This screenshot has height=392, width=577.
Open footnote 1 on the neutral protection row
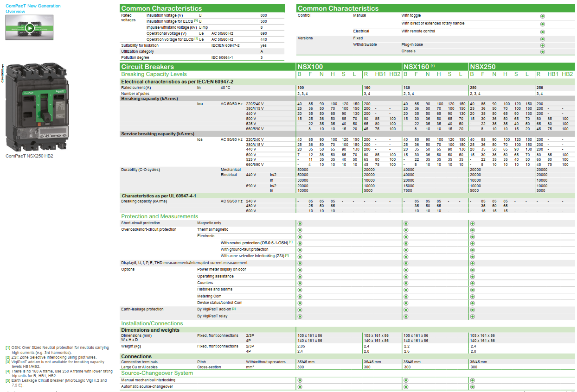291,242
